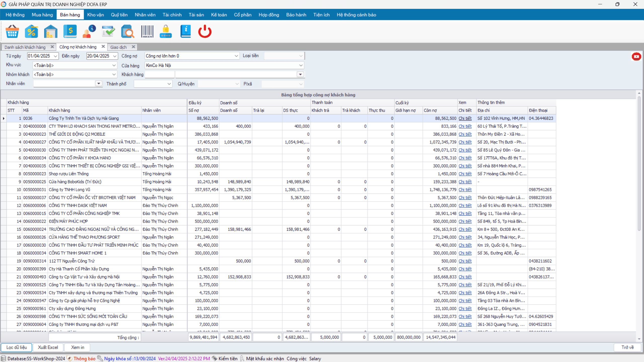Open the Mua hàng menu
The image size is (644, 362).
click(42, 15)
